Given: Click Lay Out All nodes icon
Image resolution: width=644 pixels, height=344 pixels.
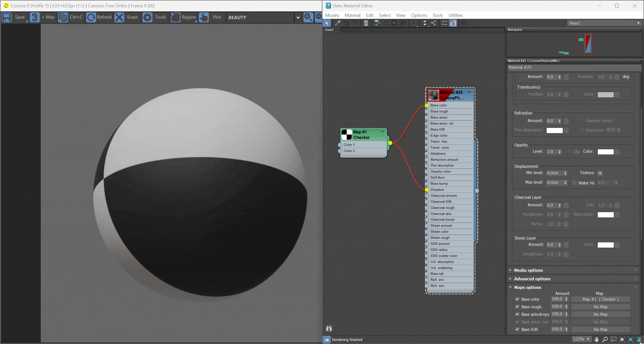Looking at the screenshot, I should point(425,23).
